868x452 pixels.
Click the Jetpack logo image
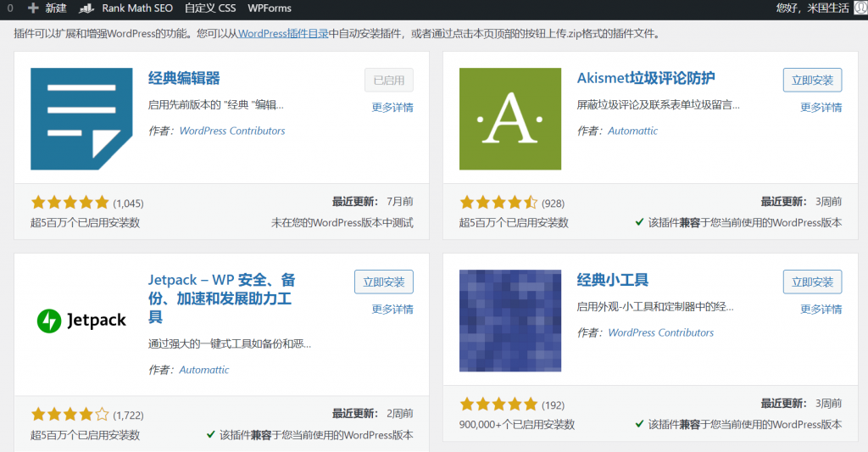click(x=81, y=321)
